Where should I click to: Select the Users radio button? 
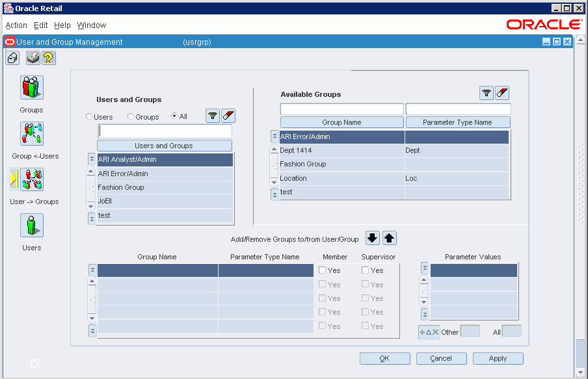coord(89,116)
